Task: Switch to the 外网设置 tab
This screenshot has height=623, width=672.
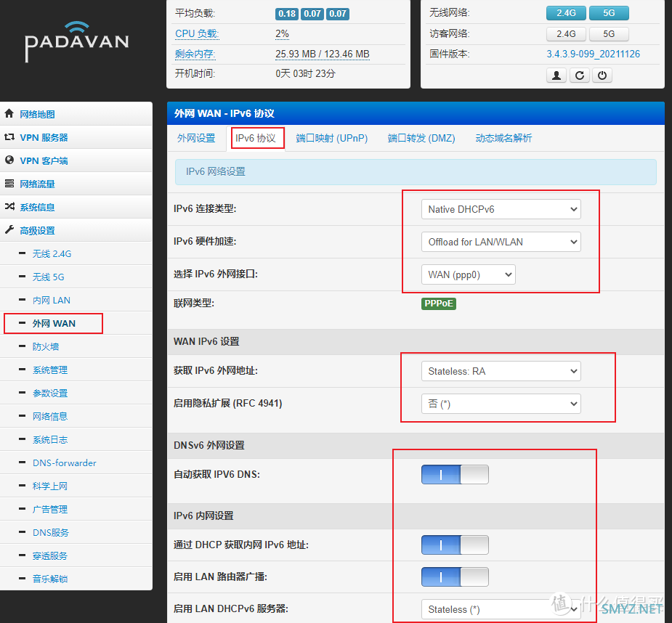Action: (x=196, y=138)
